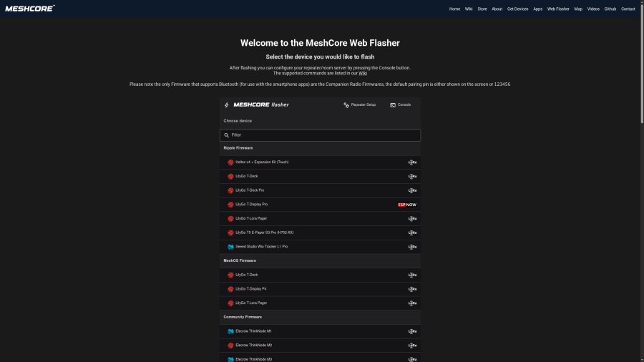Click the MeshCore logo in the header
644x362 pixels.
pos(29,8)
